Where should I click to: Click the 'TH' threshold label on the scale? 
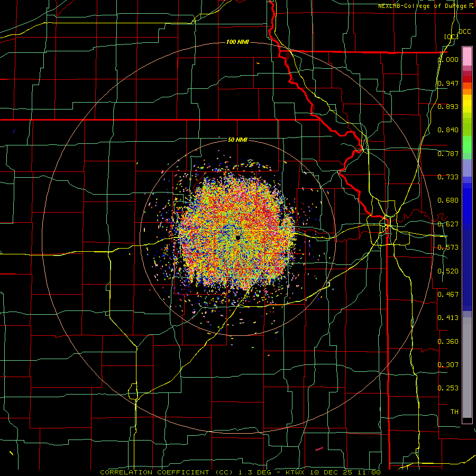[454, 412]
